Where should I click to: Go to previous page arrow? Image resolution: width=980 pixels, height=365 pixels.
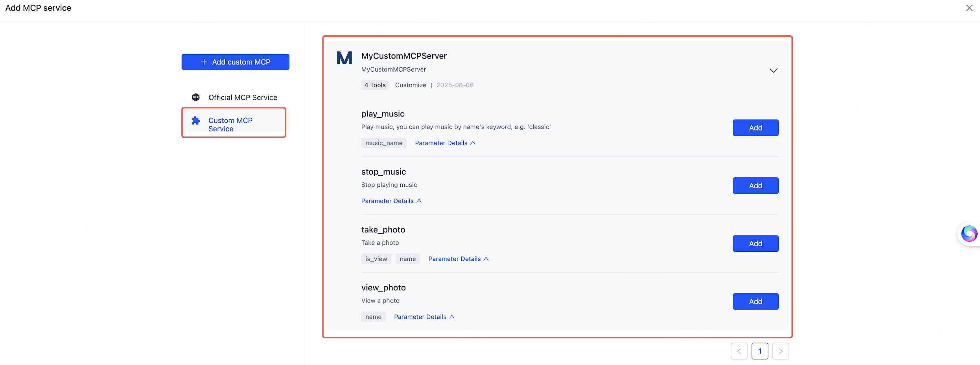point(739,351)
